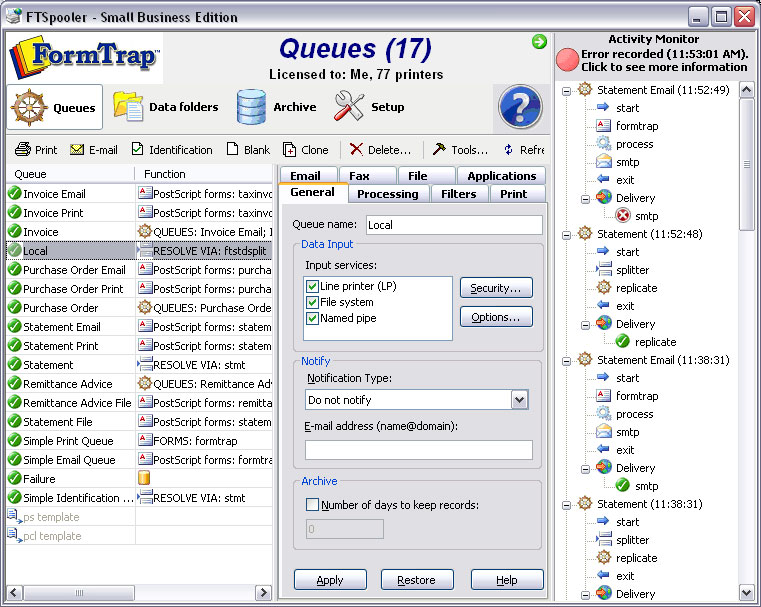Click Activity Monitor scrollbar down arrow
The height and width of the screenshot is (607, 761).
pos(746,592)
